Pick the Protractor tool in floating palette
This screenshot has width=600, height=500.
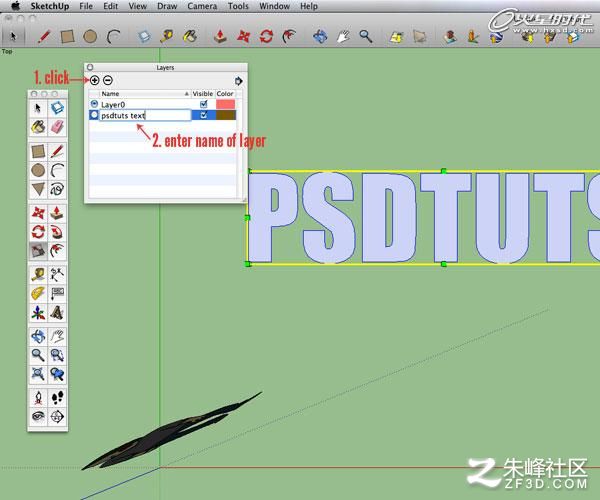38,293
